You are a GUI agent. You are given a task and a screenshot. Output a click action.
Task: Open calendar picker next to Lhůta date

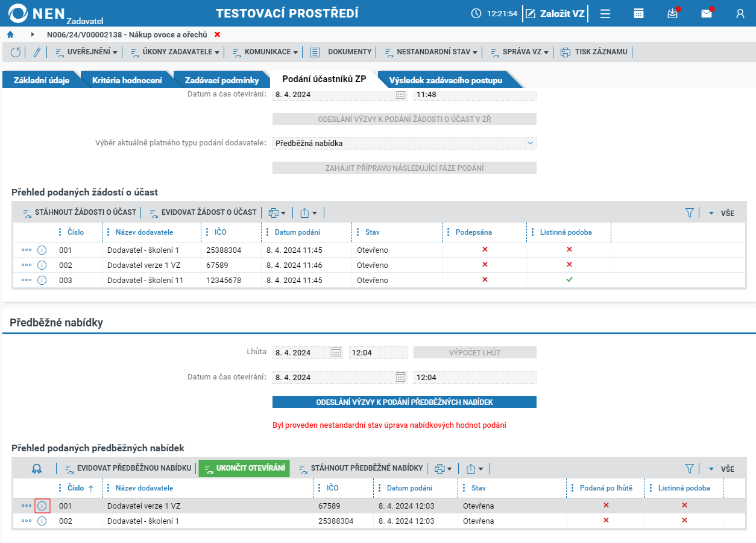[336, 352]
